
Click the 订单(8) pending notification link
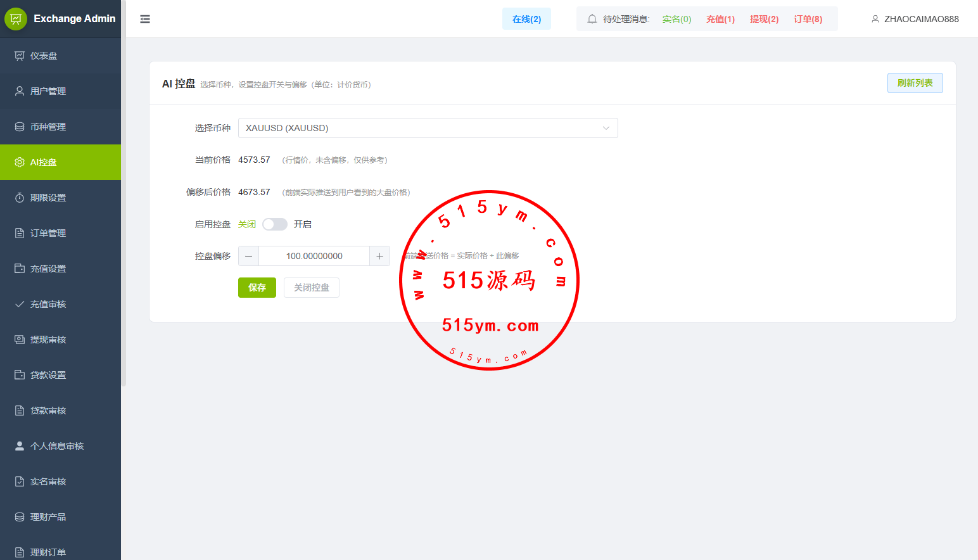point(808,19)
